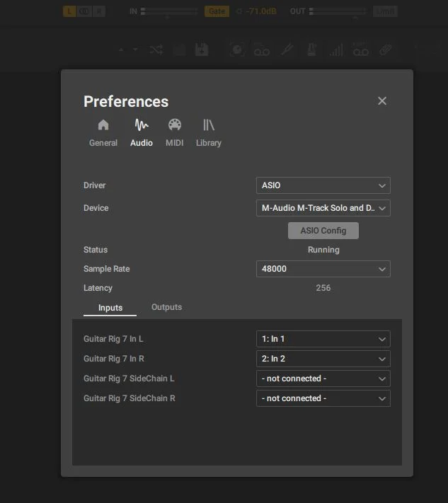Open the General preferences tab
This screenshot has height=503, width=448.
(x=103, y=132)
